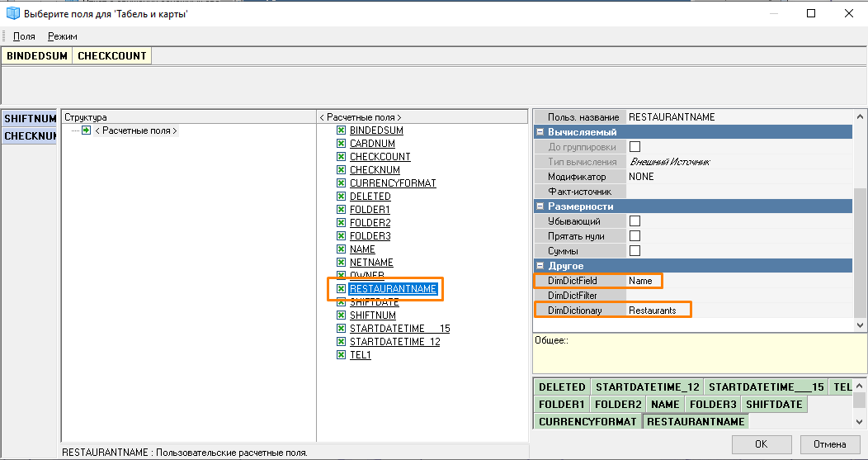Click the icon next to CURRENCYFORMAT field
The width and height of the screenshot is (868, 460).
tap(341, 183)
